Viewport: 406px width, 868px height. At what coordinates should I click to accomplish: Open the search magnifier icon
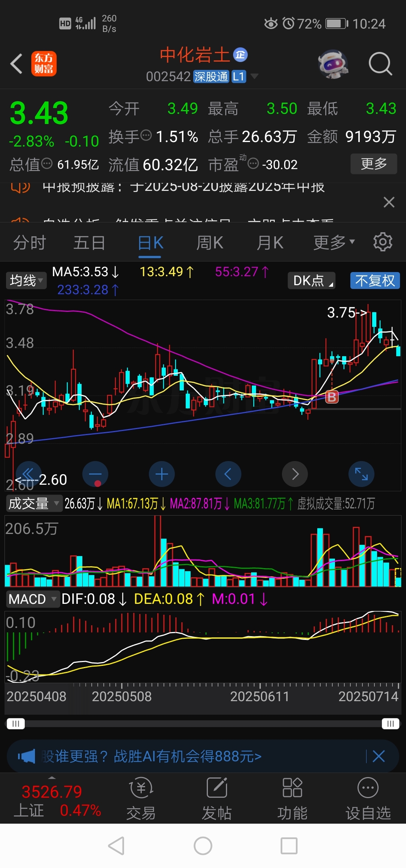point(380,64)
